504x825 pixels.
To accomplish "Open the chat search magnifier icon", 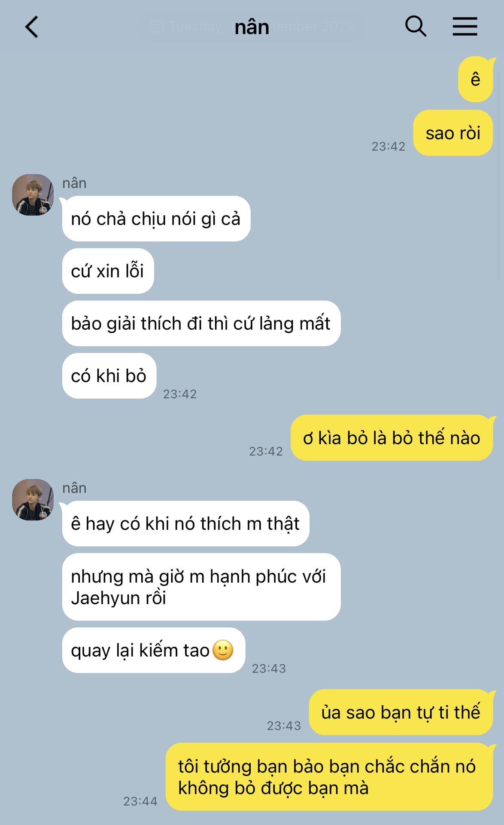I will point(416,26).
